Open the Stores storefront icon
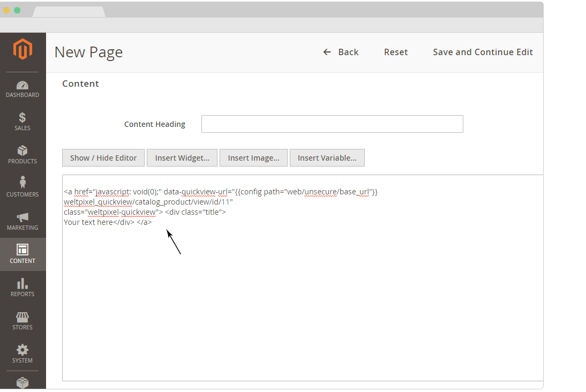This screenshot has width=586, height=392. [22, 317]
